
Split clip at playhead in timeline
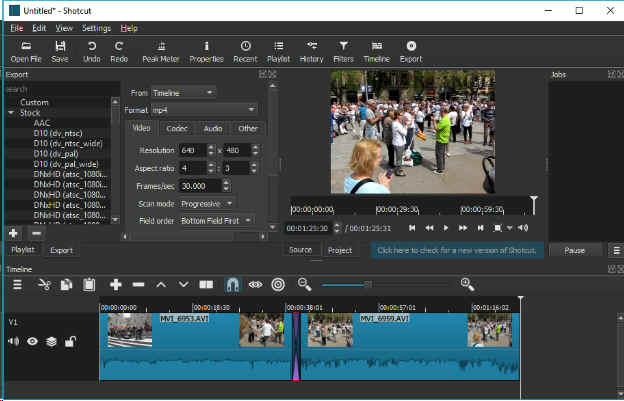tap(206, 285)
